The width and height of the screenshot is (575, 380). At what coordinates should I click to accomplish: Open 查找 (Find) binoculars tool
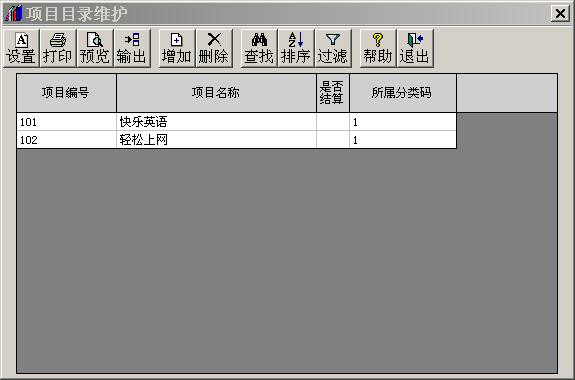pyautogui.click(x=259, y=48)
